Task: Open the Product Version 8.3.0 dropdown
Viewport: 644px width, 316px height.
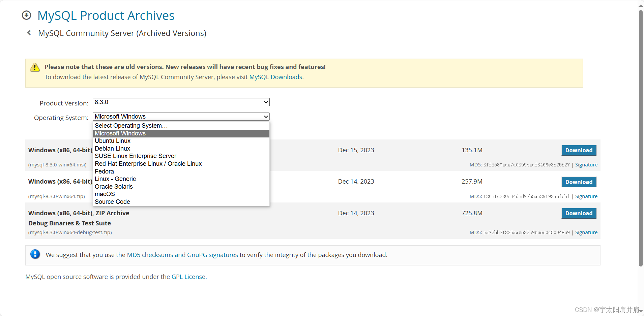Action: (181, 102)
